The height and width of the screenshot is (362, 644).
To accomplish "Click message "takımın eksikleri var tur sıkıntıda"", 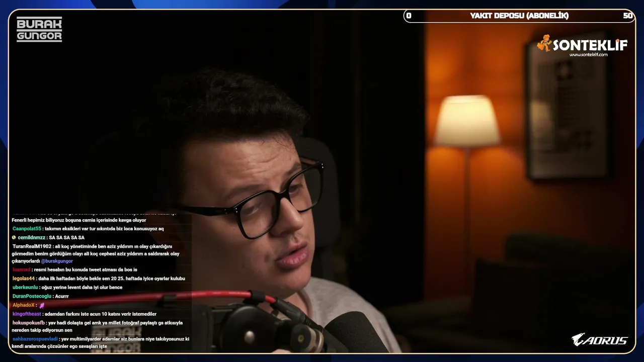I will pyautogui.click(x=104, y=229).
